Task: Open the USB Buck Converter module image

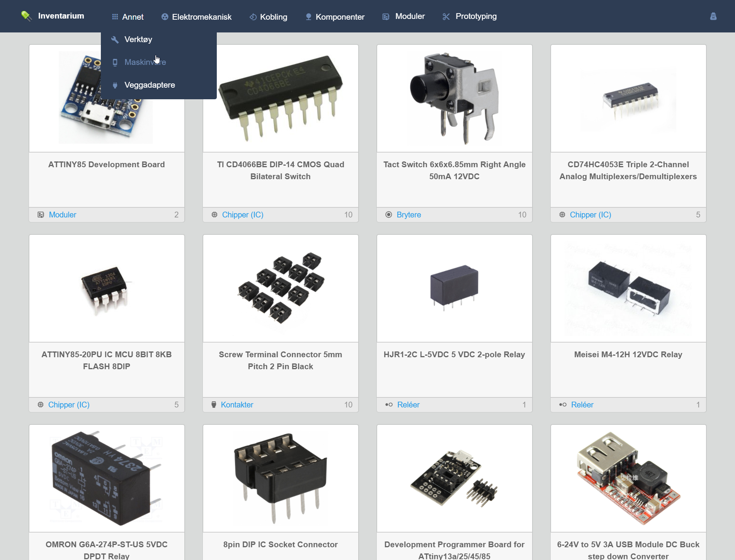Action: point(628,478)
